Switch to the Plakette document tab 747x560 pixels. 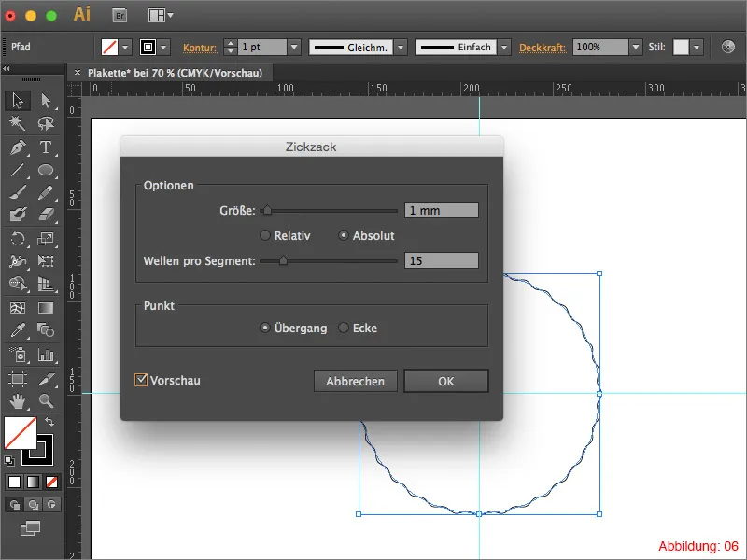point(175,73)
